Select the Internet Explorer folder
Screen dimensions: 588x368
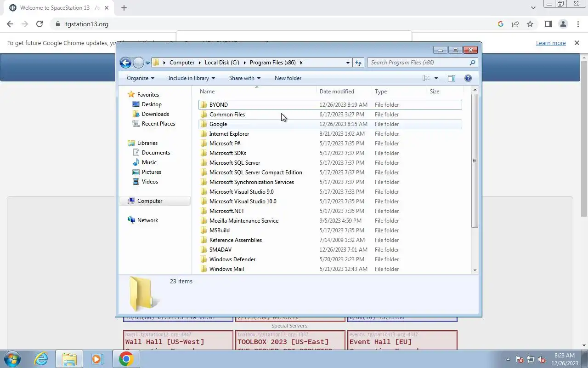229,134
